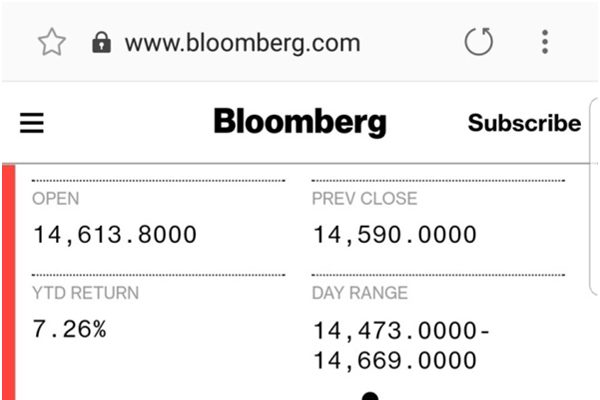Go to the Bloomberg home logo
This screenshot has height=400, width=600.
pos(300,123)
